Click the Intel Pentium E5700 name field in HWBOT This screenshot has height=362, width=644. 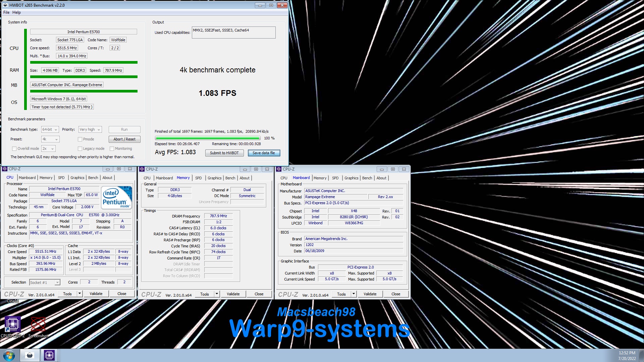click(84, 32)
